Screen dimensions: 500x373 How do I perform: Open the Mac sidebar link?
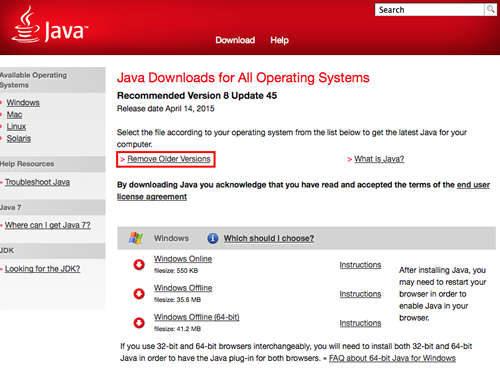coord(14,114)
